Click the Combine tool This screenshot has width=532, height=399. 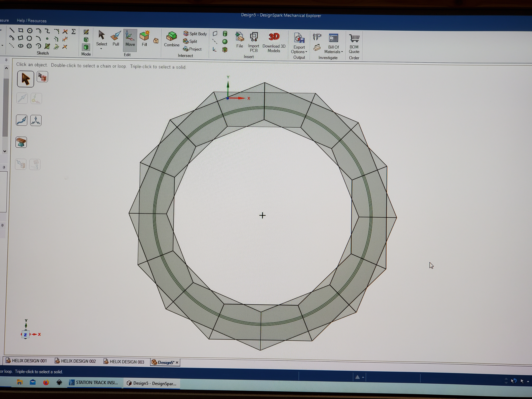click(172, 39)
